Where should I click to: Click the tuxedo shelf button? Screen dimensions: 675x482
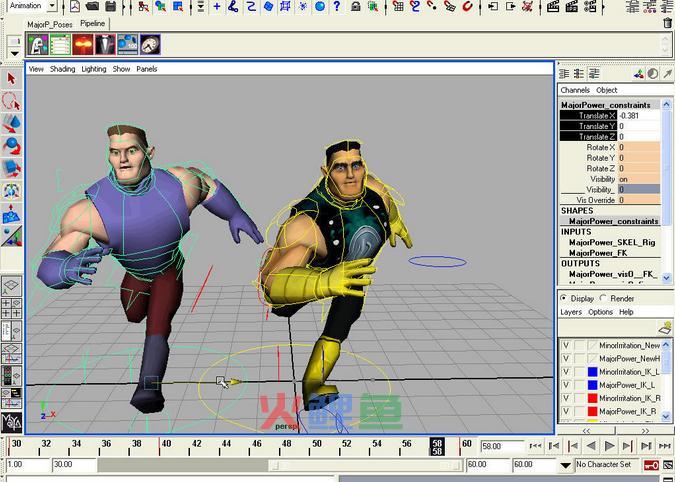point(105,44)
